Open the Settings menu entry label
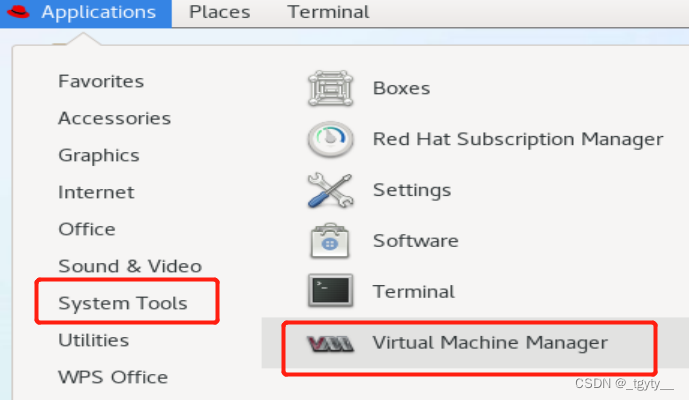Viewport: 689px width, 400px height. coord(412,191)
